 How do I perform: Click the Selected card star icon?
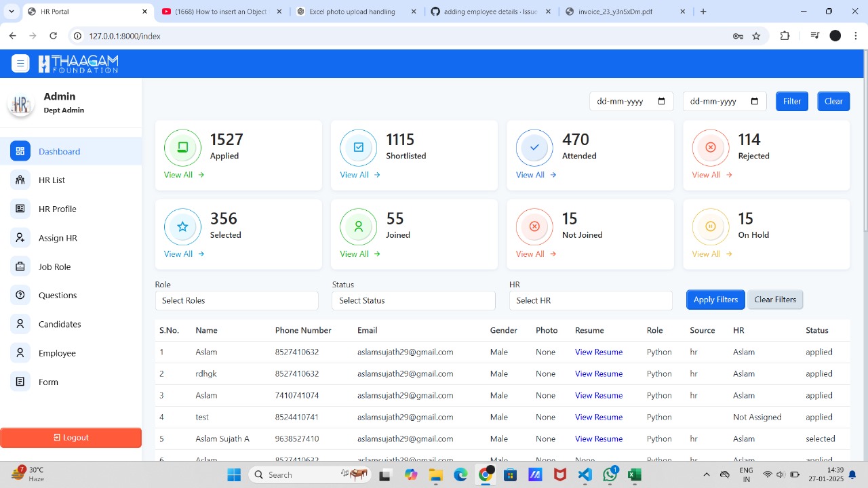click(182, 226)
